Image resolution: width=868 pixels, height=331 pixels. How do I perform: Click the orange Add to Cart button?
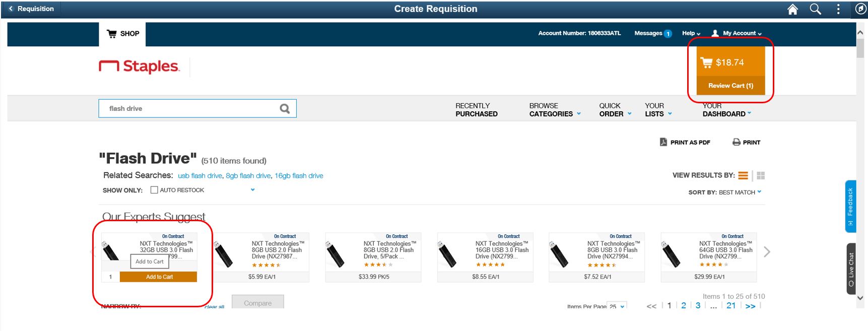pyautogui.click(x=159, y=277)
